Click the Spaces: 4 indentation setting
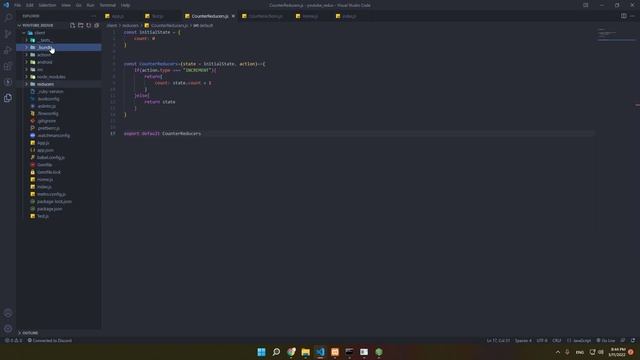This screenshot has width=640, height=360. (x=523, y=340)
